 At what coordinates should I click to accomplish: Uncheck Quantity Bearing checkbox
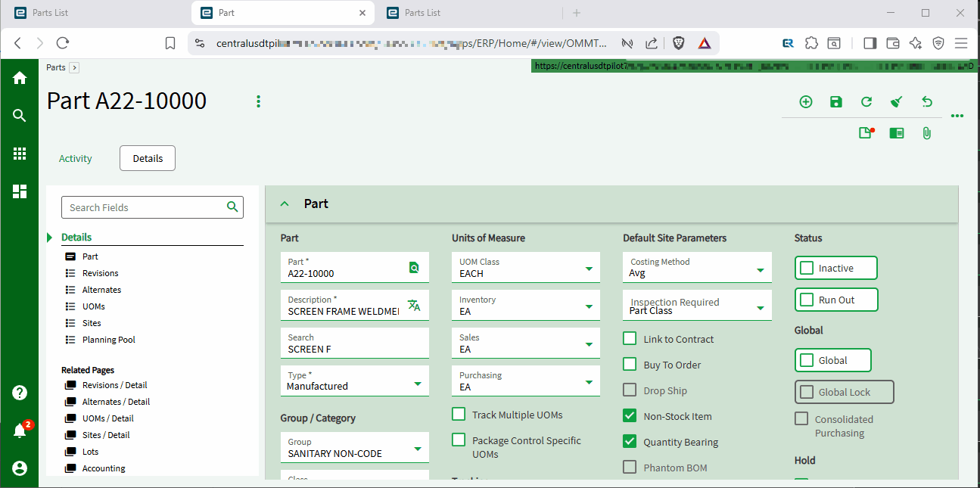pos(630,441)
